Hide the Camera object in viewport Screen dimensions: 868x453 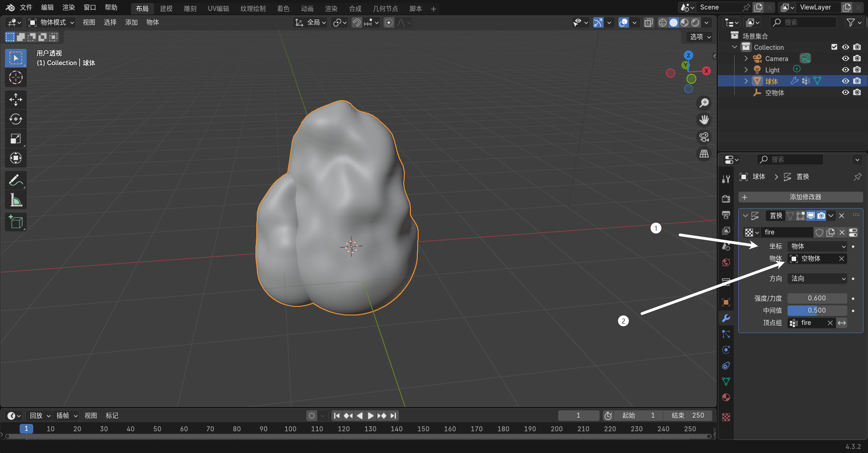[845, 59]
